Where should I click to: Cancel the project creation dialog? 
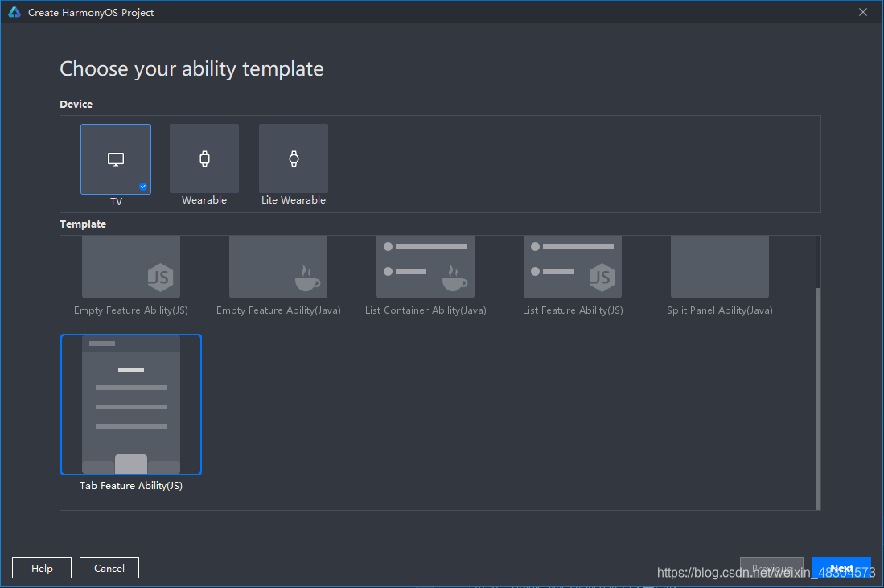(x=109, y=568)
